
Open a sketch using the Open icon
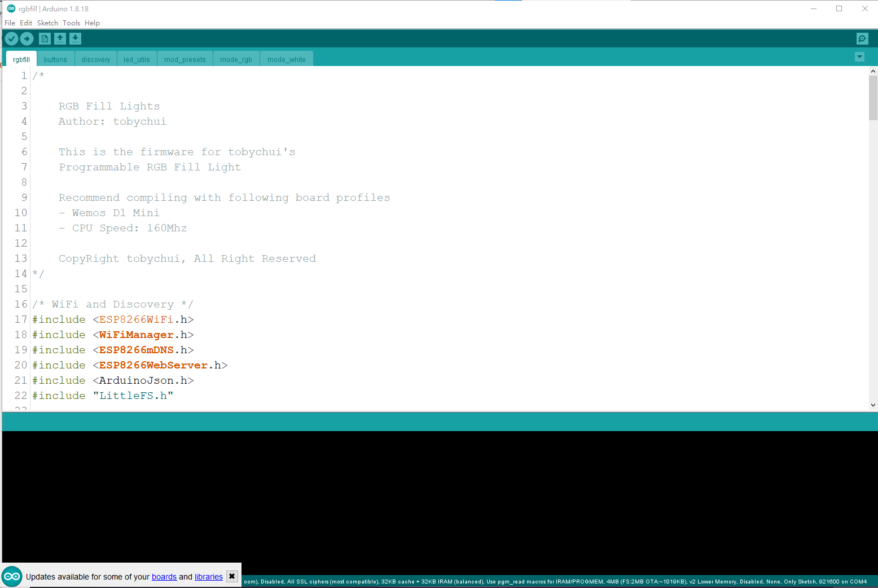60,38
